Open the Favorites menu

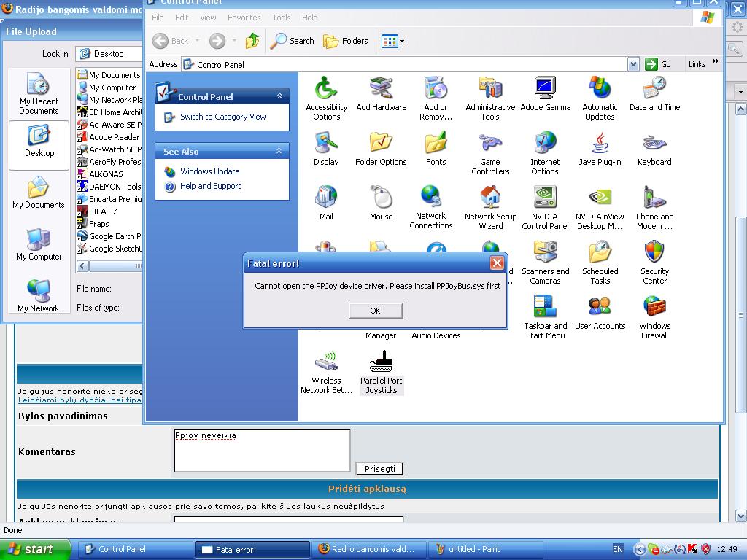(244, 17)
